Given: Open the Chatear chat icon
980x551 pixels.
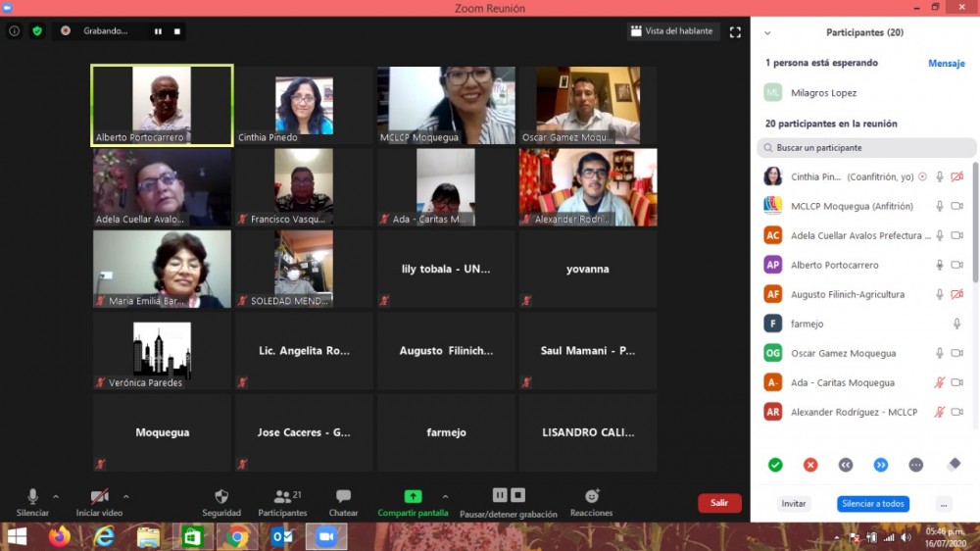Looking at the screenshot, I should [x=343, y=497].
